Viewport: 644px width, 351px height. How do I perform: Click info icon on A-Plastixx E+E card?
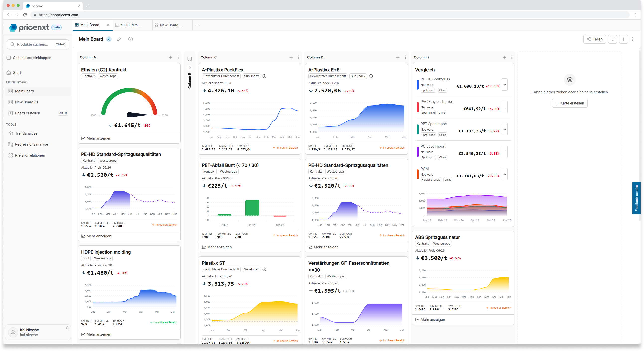pyautogui.click(x=371, y=76)
